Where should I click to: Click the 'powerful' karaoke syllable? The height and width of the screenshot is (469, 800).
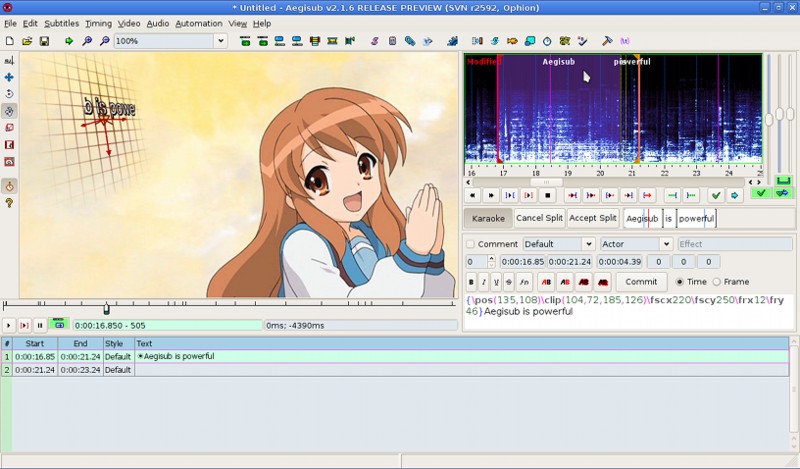tap(696, 218)
